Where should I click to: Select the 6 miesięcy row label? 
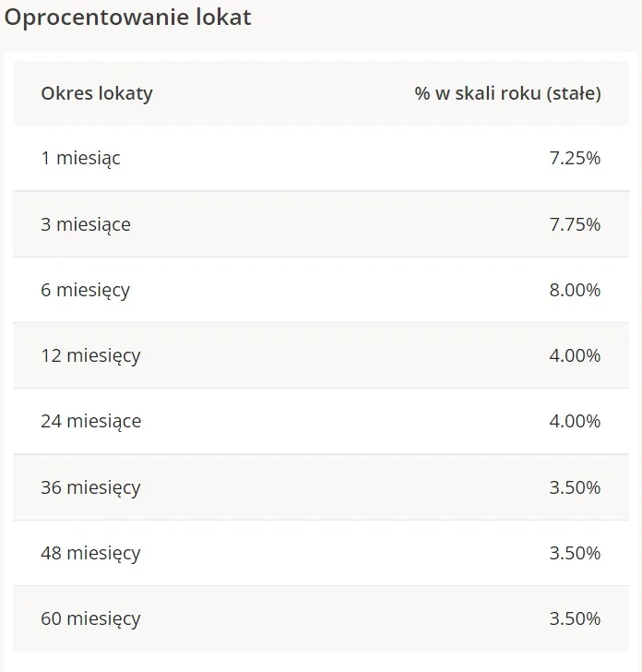[85, 290]
